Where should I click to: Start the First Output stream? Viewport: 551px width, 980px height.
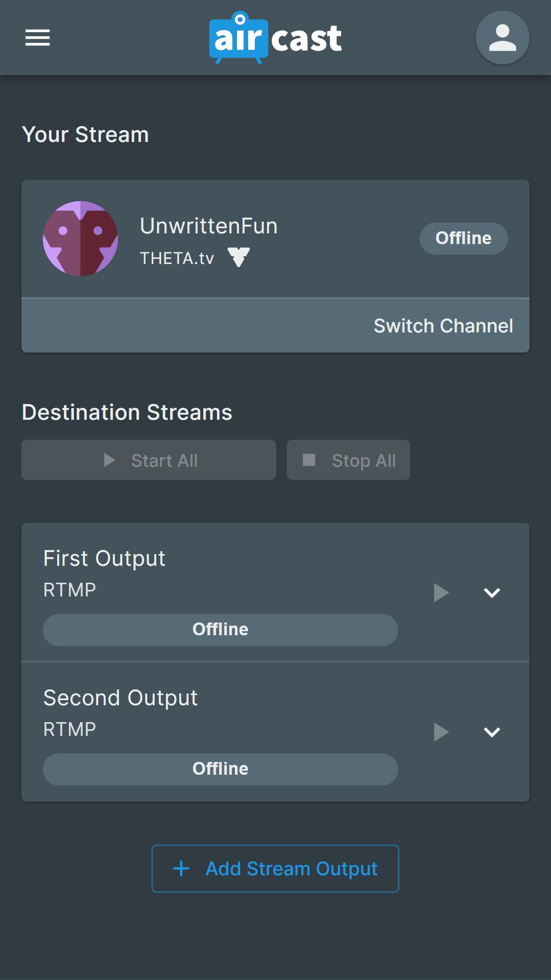[x=441, y=593]
